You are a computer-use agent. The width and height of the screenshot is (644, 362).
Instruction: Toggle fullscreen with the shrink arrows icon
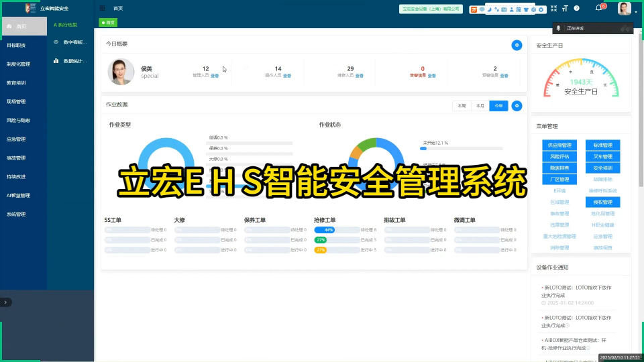click(x=553, y=8)
